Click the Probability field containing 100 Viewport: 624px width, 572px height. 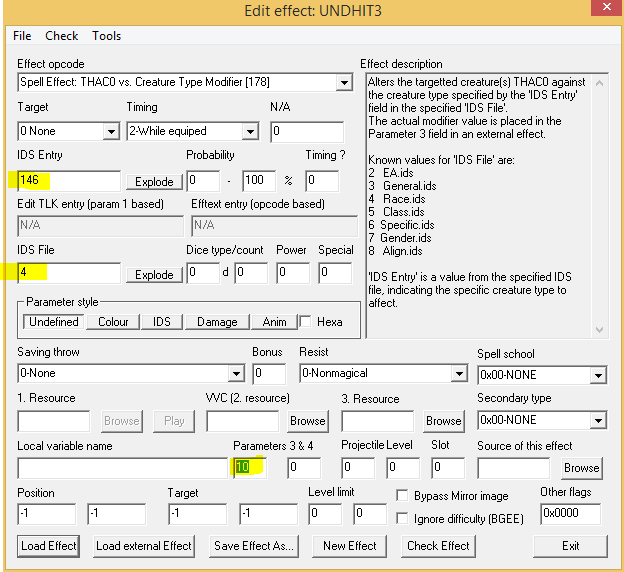pyautogui.click(x=259, y=181)
